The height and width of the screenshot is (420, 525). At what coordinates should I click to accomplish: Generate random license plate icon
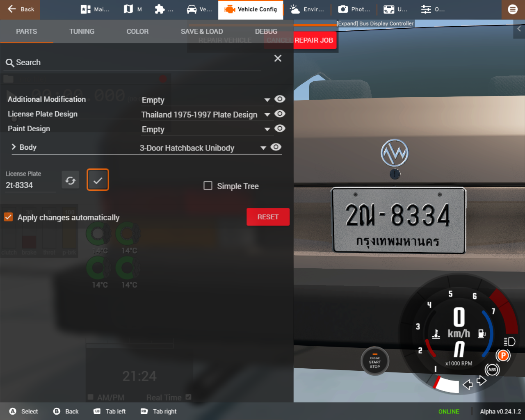[x=70, y=180]
